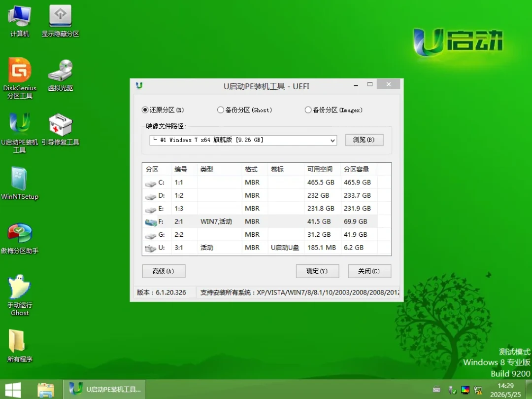532x399 pixels.
Task: Open File Explorer from the taskbar
Action: click(46, 390)
